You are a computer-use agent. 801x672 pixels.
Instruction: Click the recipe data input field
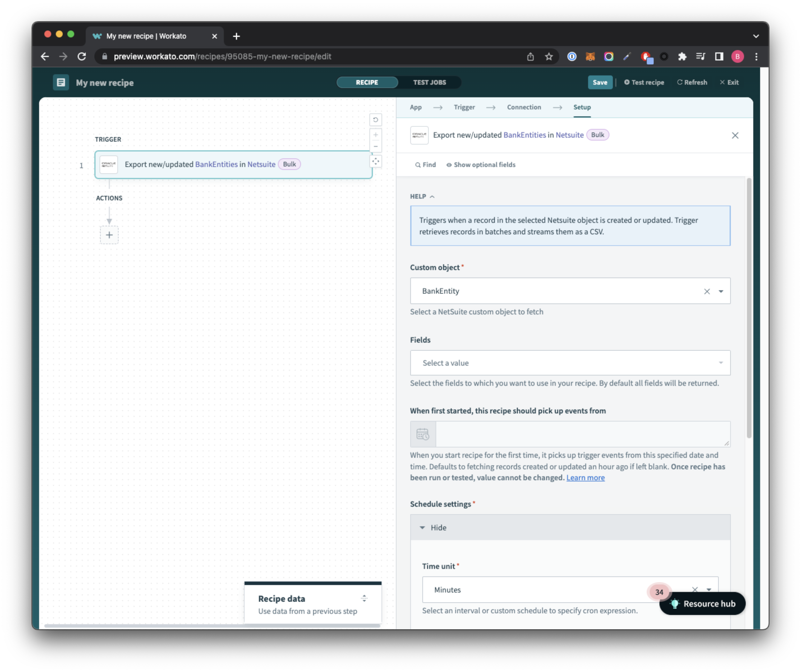click(x=312, y=603)
